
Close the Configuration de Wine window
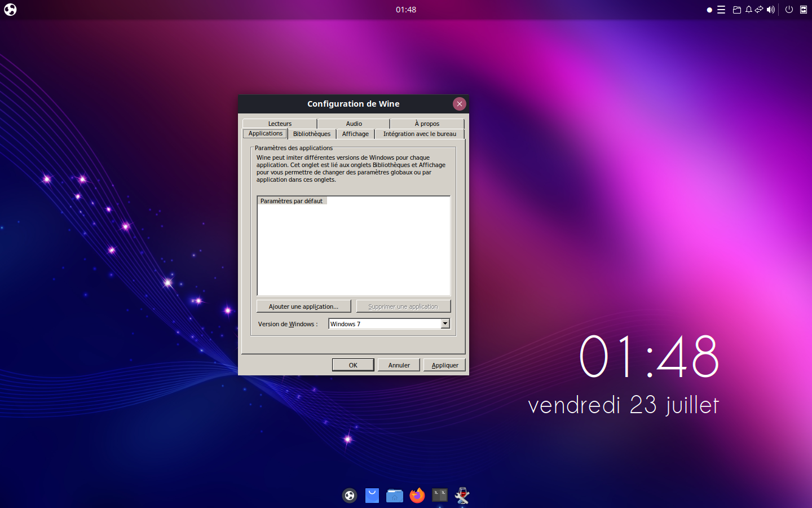point(460,104)
